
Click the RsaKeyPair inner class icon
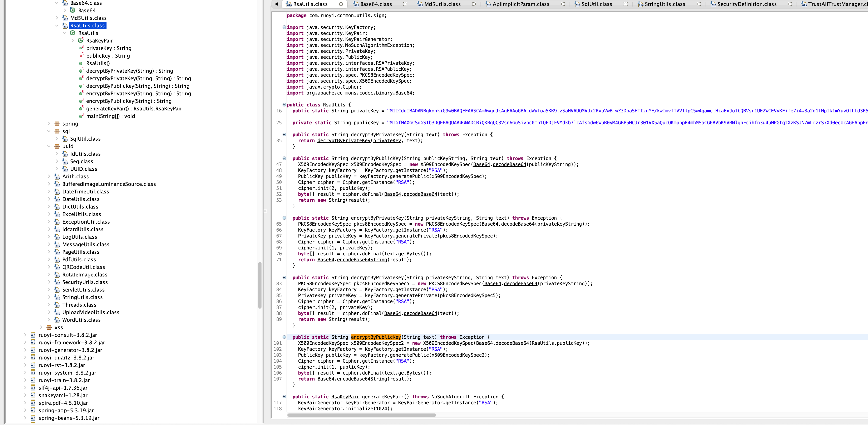click(x=80, y=40)
